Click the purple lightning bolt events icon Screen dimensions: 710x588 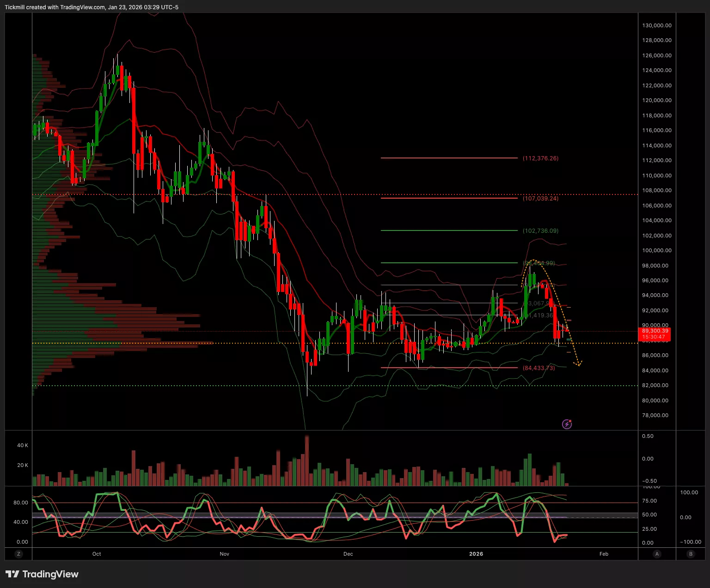tap(567, 424)
